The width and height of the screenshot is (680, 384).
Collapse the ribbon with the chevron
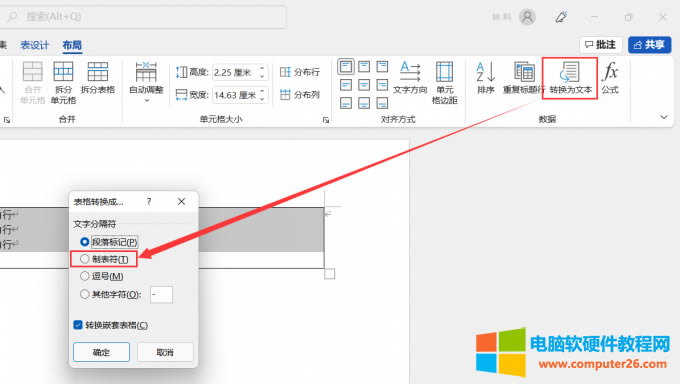[x=664, y=117]
